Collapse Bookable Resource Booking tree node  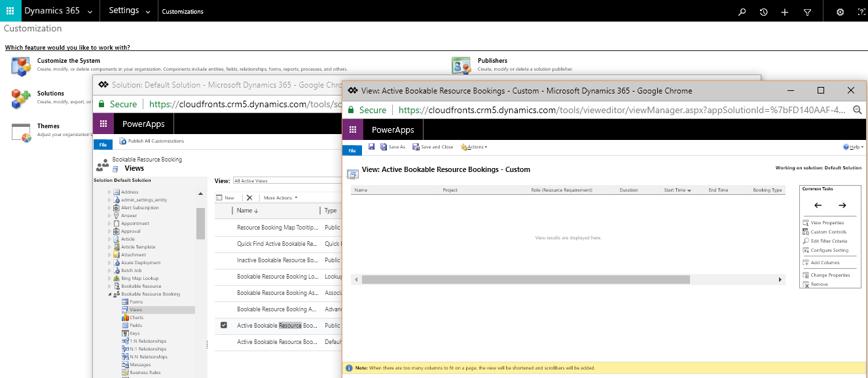(x=109, y=294)
